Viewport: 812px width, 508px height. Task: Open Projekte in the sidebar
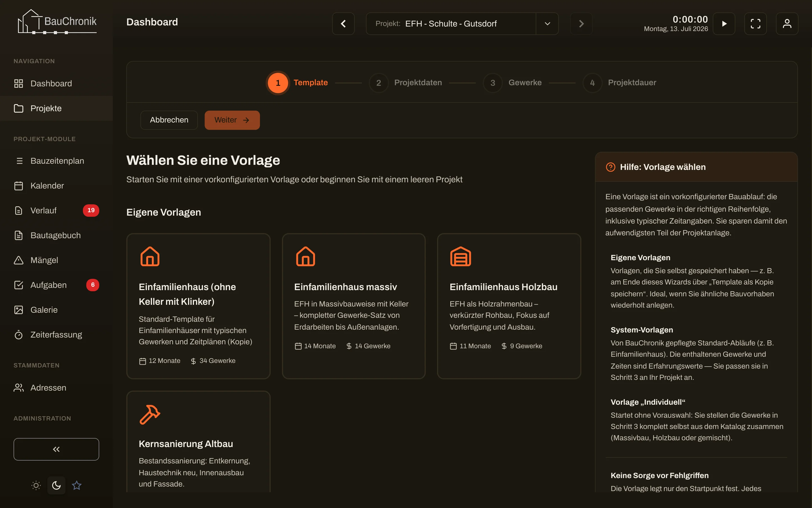pyautogui.click(x=56, y=108)
